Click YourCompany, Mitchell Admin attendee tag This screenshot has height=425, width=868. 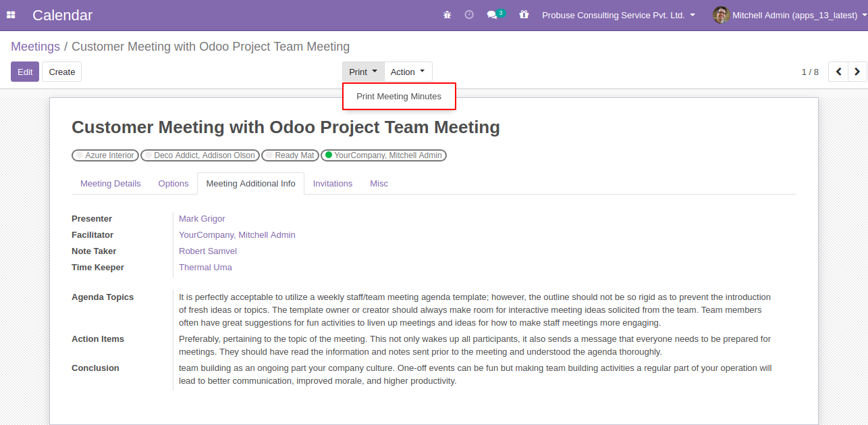(383, 155)
